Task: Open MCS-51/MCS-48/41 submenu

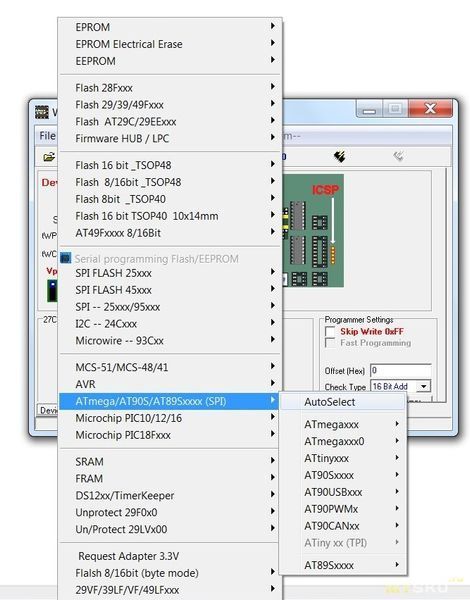Action: (x=170, y=367)
